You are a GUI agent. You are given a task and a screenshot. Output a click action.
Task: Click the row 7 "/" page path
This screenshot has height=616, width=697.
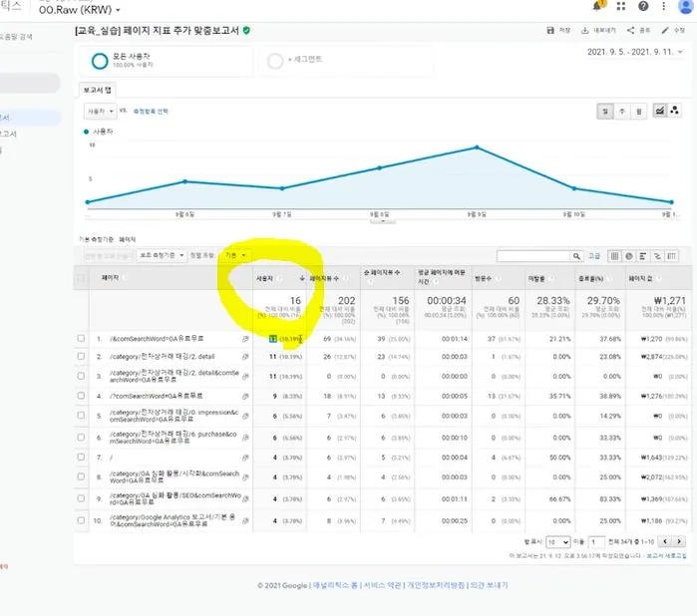pos(111,458)
